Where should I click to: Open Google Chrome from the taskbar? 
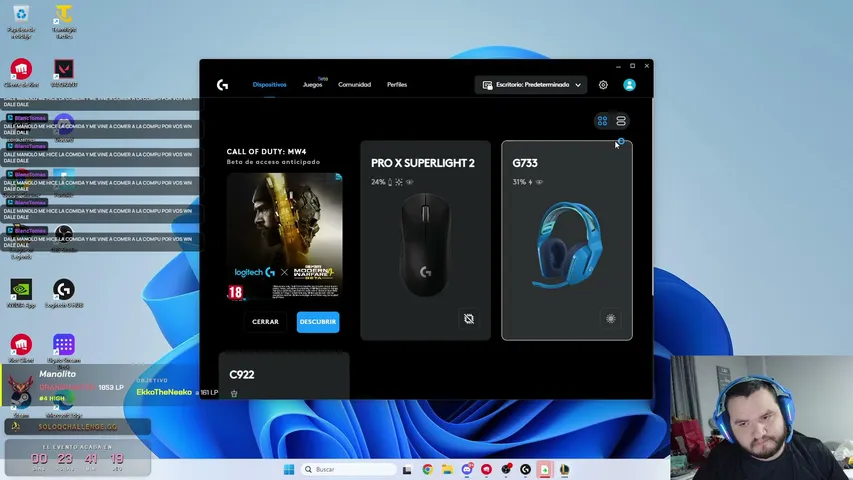(427, 469)
